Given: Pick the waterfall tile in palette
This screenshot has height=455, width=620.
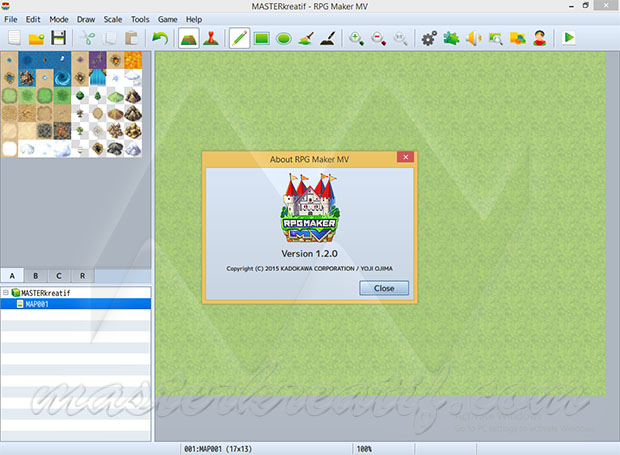Looking at the screenshot, I should (97, 78).
